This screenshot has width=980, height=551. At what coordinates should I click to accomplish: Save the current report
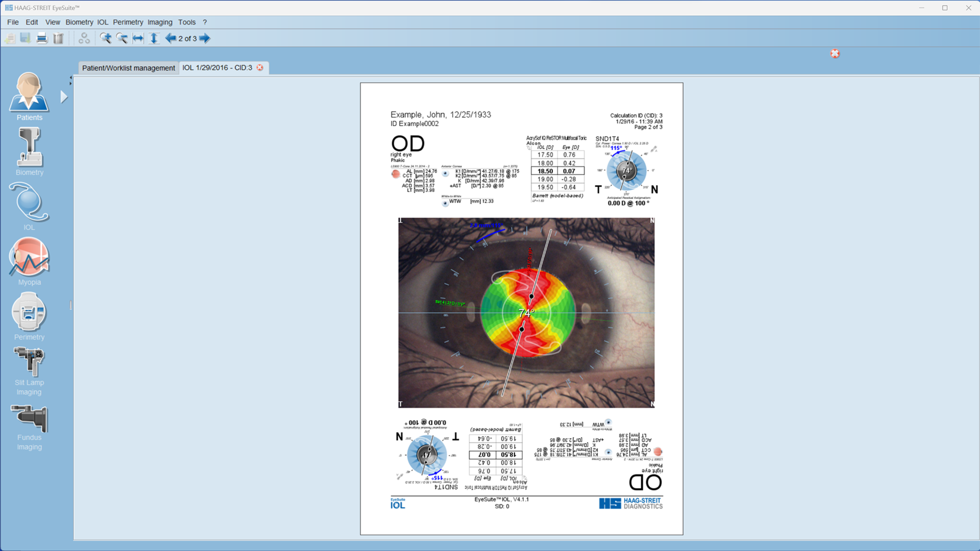click(x=25, y=38)
